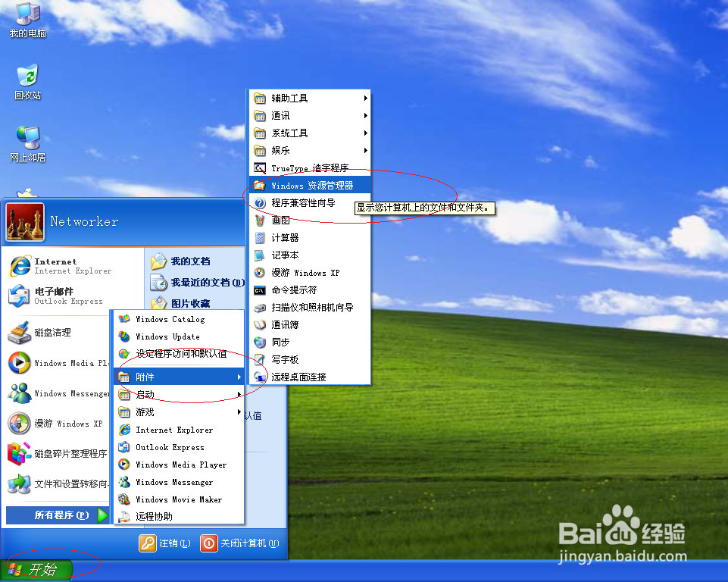
Task: Open Command Prompt (命令提示符)
Action: 310,289
